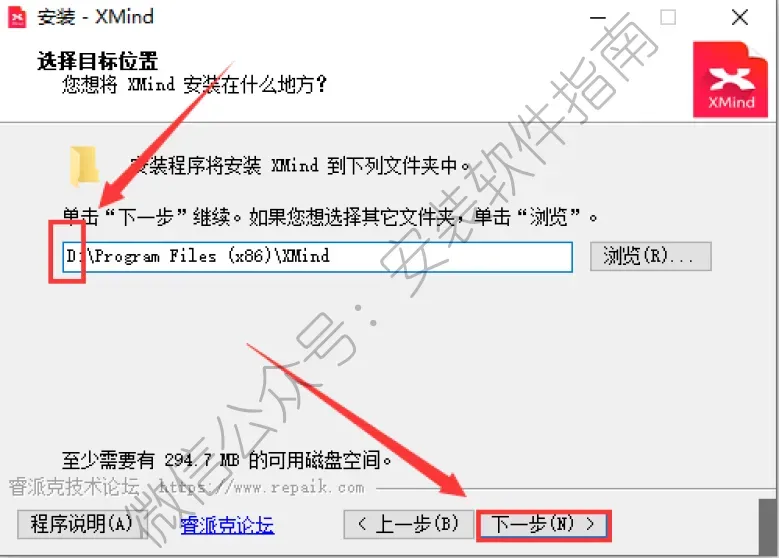Click the drive letter D in path
The width and height of the screenshot is (779, 558).
click(x=72, y=256)
